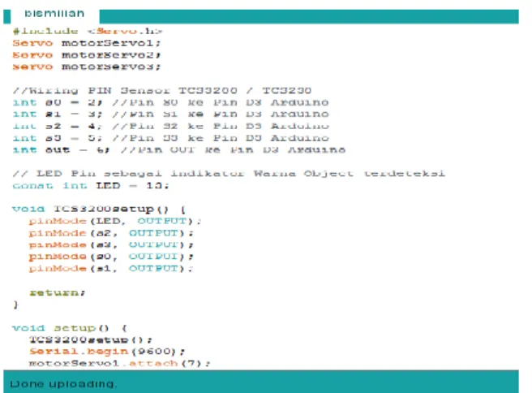Click the 'const int LED = 13;' line
The height and width of the screenshot is (393, 532).
(x=91, y=186)
